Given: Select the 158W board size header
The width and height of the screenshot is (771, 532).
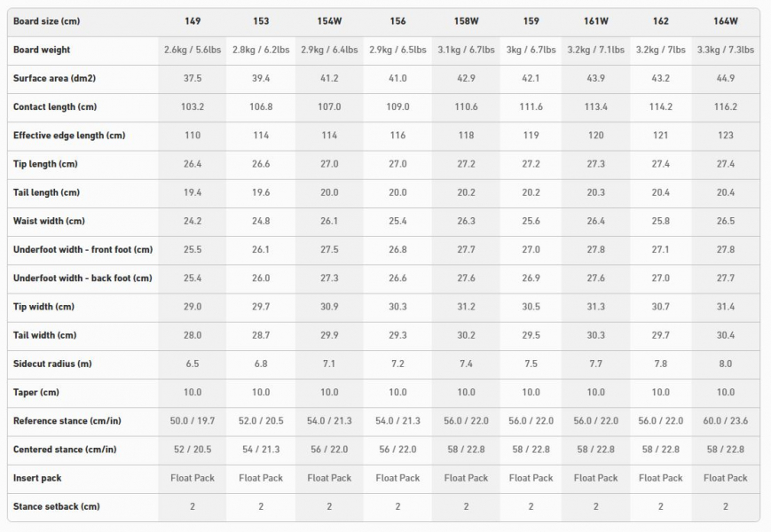Looking at the screenshot, I should [466, 21].
